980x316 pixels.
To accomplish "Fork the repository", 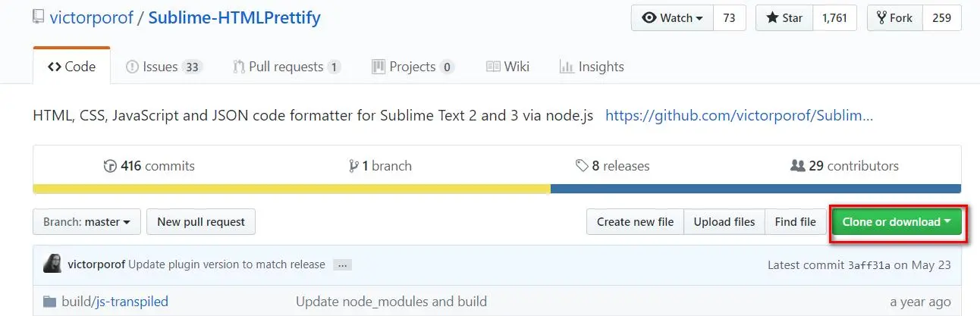I will point(895,18).
